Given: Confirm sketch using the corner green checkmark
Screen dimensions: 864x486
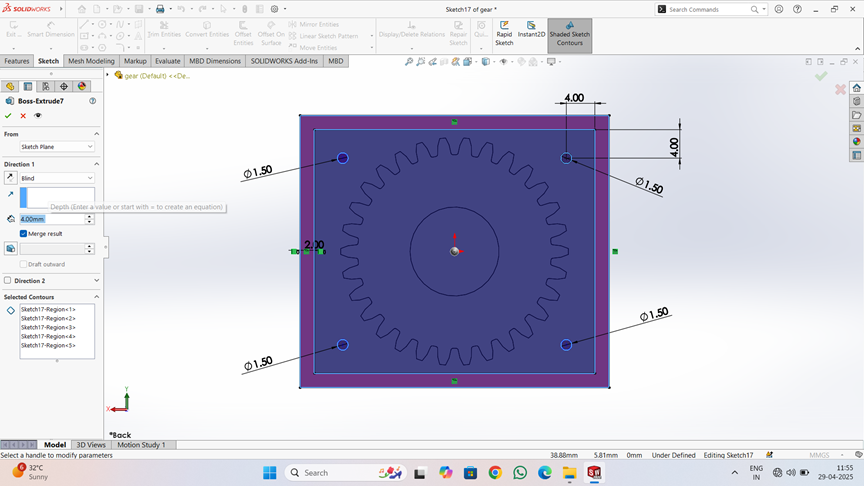Looking at the screenshot, I should coord(821,77).
